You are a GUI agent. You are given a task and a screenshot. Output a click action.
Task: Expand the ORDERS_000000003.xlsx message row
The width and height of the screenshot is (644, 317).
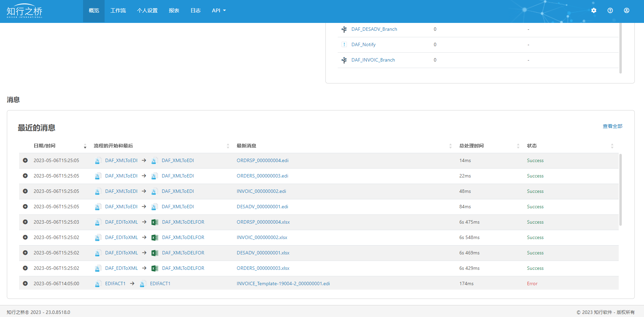tap(25, 268)
